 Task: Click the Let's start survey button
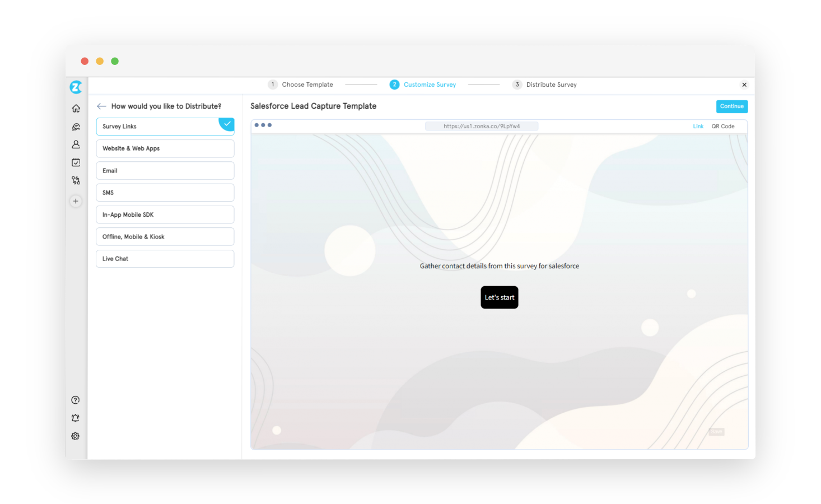pos(500,297)
